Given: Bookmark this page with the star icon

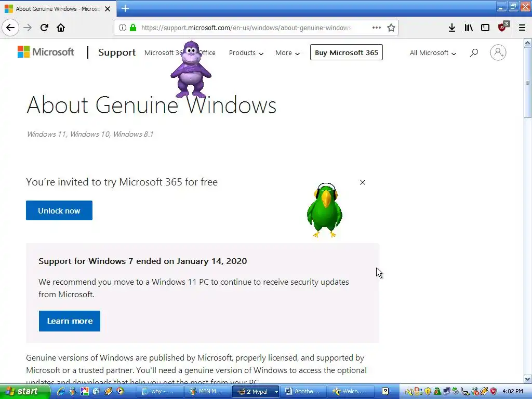Looking at the screenshot, I should pos(391,28).
